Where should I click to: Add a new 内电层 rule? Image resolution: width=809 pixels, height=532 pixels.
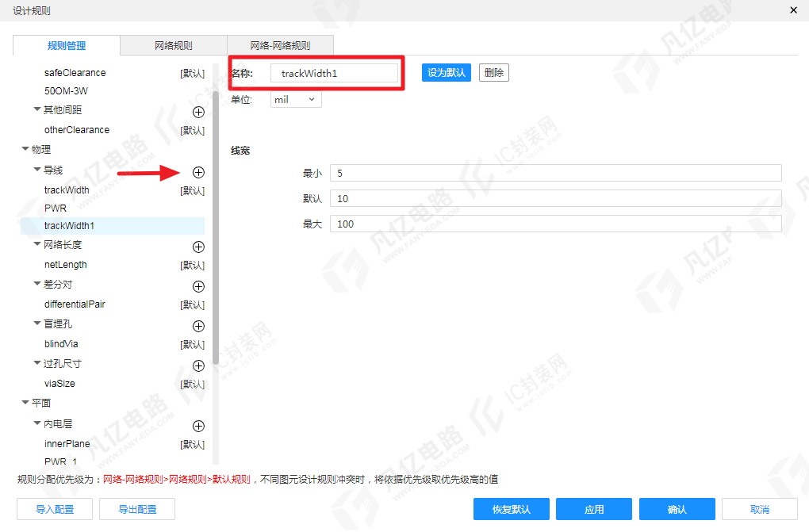(198, 426)
